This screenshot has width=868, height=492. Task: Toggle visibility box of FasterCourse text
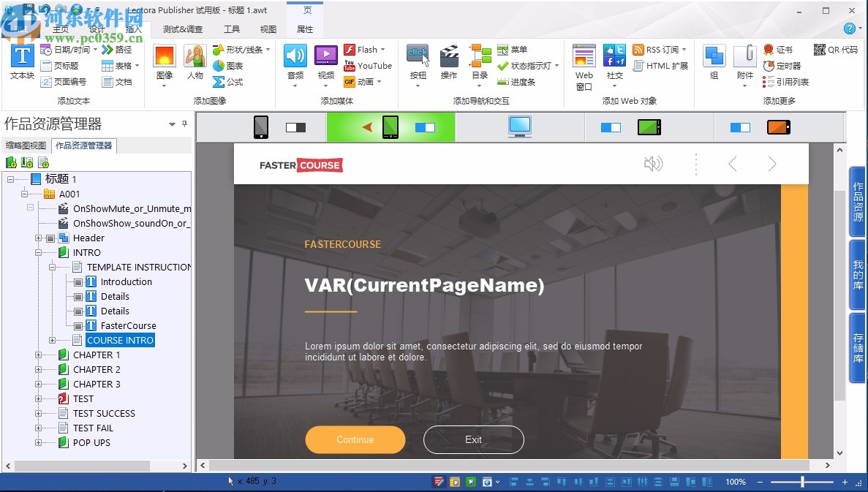click(x=78, y=326)
